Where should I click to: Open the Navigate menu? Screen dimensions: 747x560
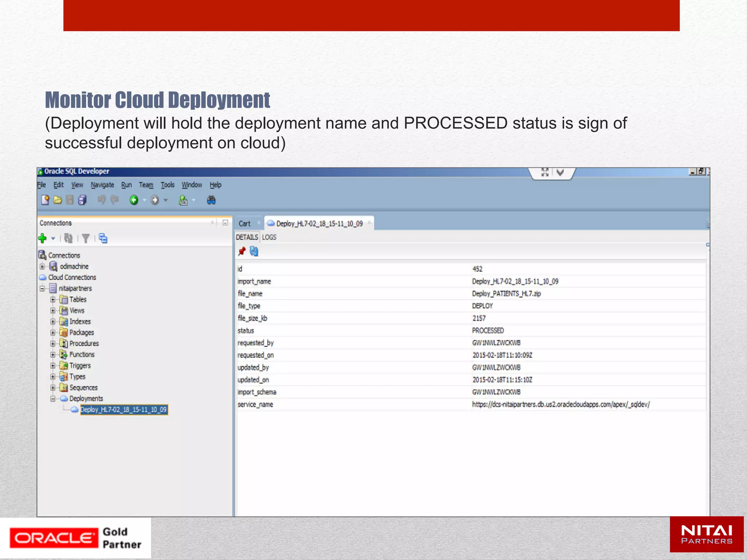point(102,185)
